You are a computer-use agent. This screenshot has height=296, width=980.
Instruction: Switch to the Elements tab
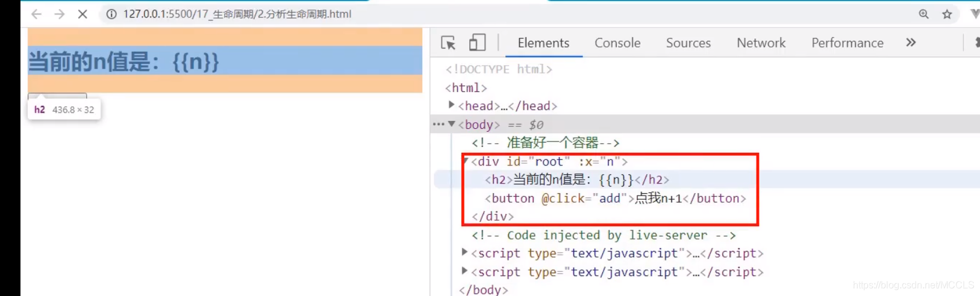[543, 43]
